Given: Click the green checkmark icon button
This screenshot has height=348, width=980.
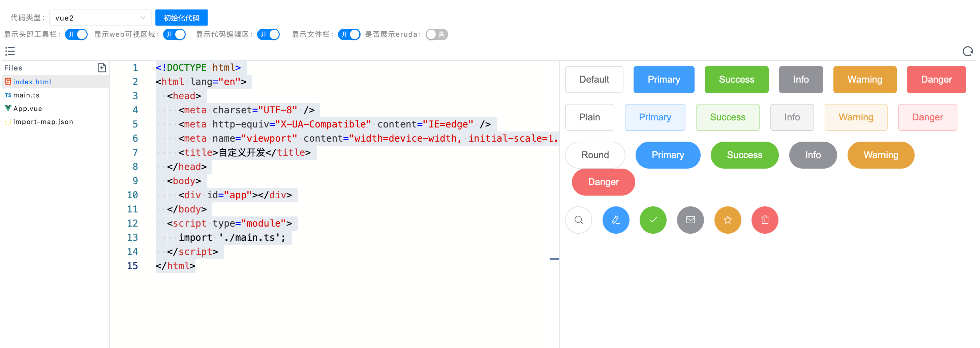Looking at the screenshot, I should coord(653,220).
